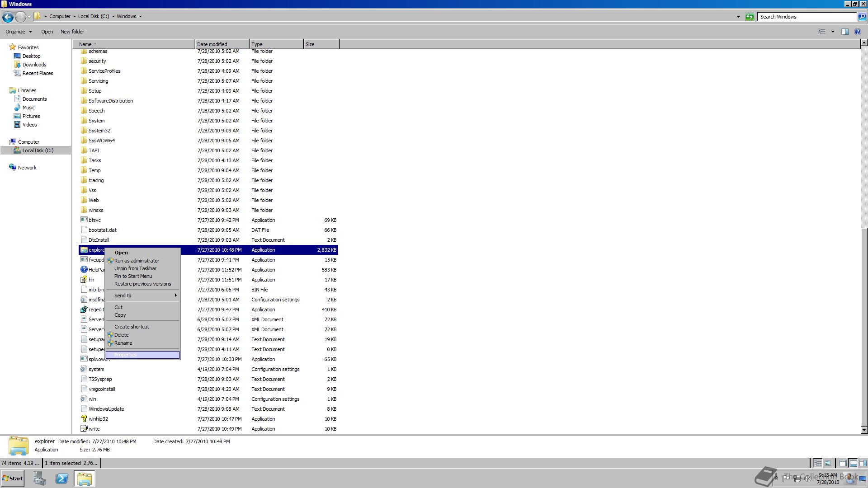Viewport: 868px width, 488px height.
Task: Click the search magnifier icon
Action: point(862,17)
